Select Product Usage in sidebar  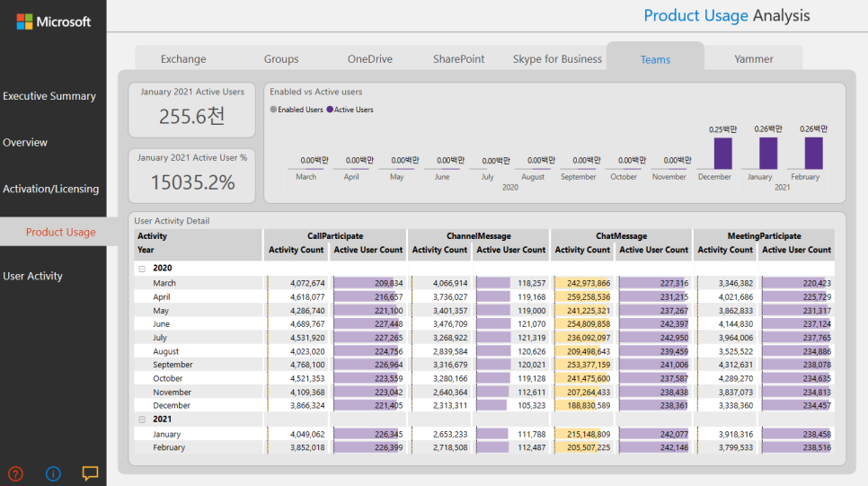click(x=61, y=232)
